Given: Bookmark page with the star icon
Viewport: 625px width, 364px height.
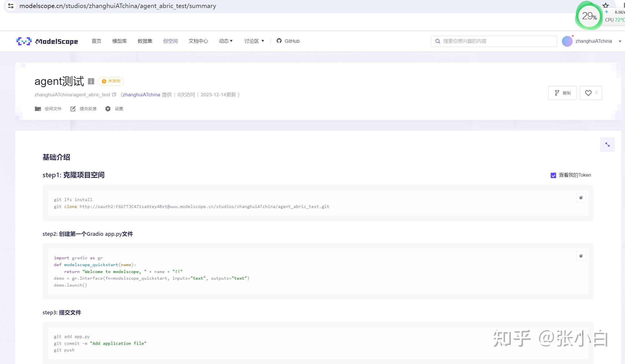Looking at the screenshot, I should click(605, 5).
